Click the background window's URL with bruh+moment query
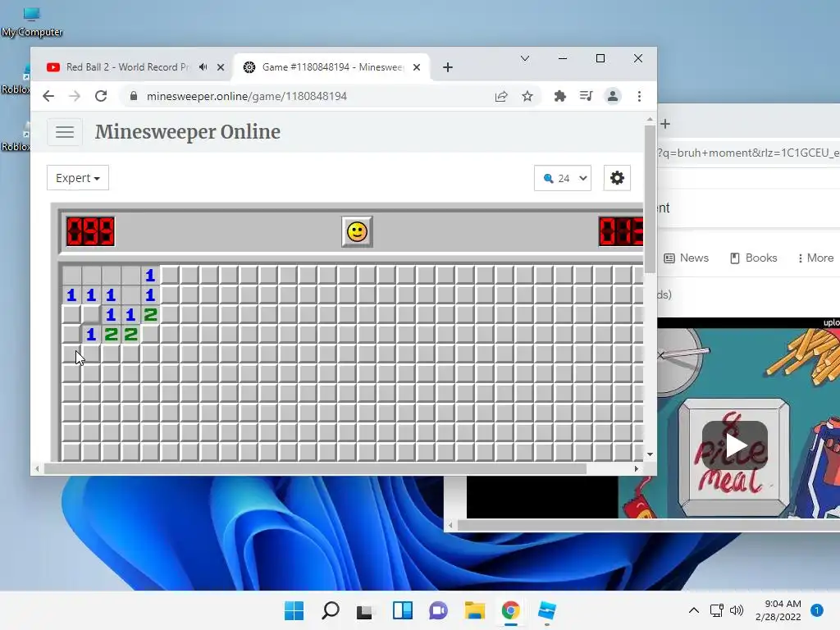The image size is (840, 630). click(748, 153)
